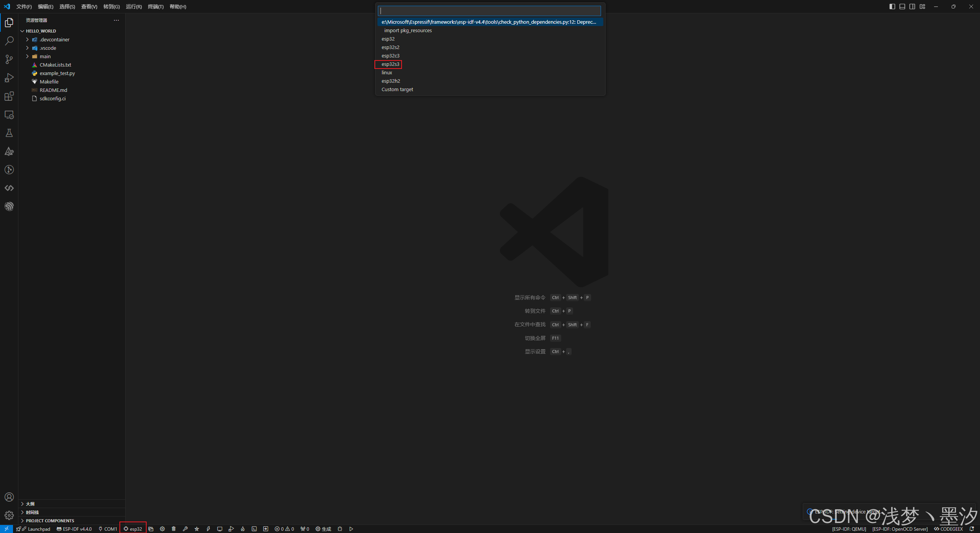Open the Source Control view in activity bar
This screenshot has height=533, width=980.
click(x=9, y=59)
